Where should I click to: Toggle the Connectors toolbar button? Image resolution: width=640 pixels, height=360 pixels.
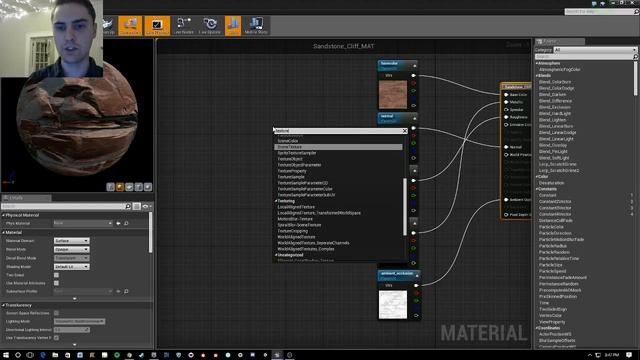coord(130,26)
